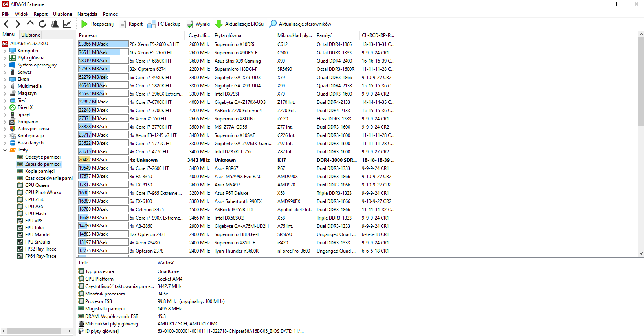The width and height of the screenshot is (644, 336).
Task: Select the CPU Queen test item
Action: pos(37,185)
